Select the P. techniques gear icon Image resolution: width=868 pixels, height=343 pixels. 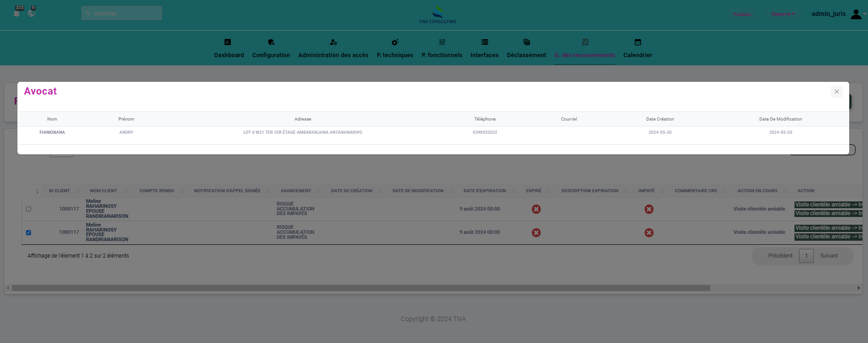pos(395,42)
